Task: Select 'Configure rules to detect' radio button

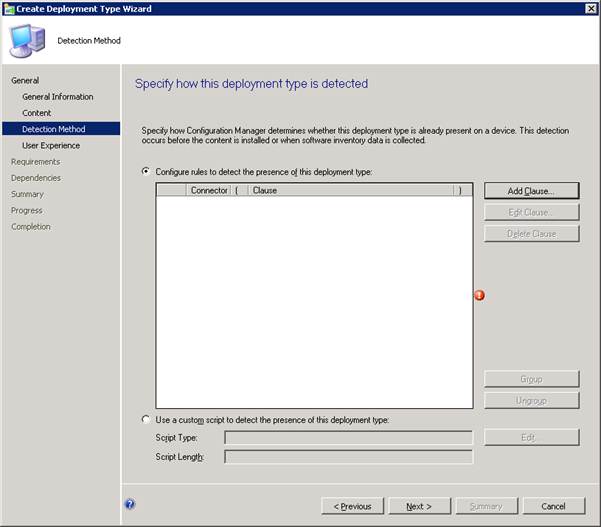Action: (146, 172)
